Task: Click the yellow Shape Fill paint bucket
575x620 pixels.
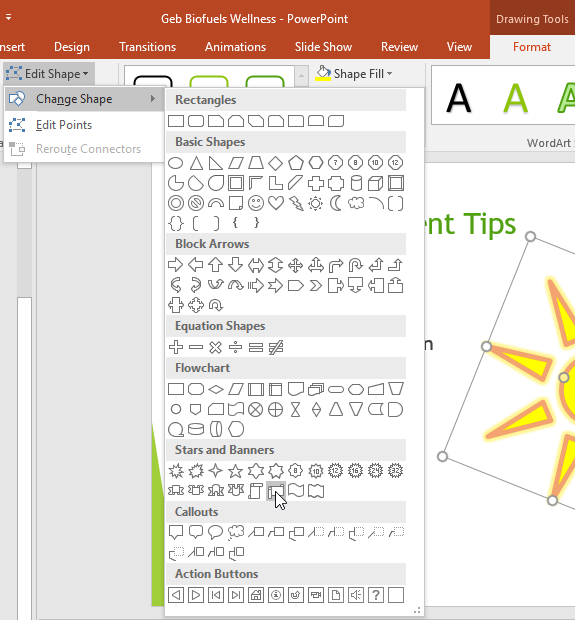Action: (x=323, y=74)
